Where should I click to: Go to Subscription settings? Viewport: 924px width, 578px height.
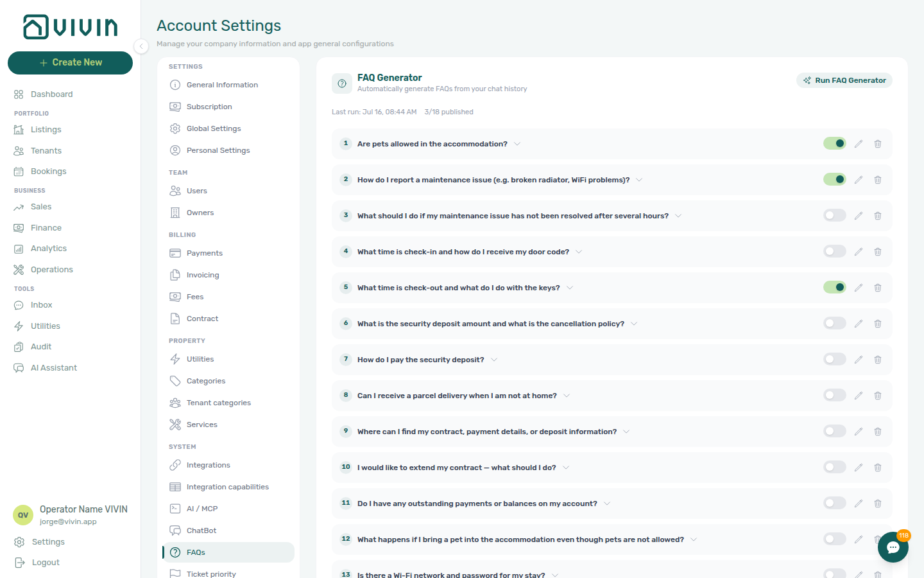coord(228,107)
